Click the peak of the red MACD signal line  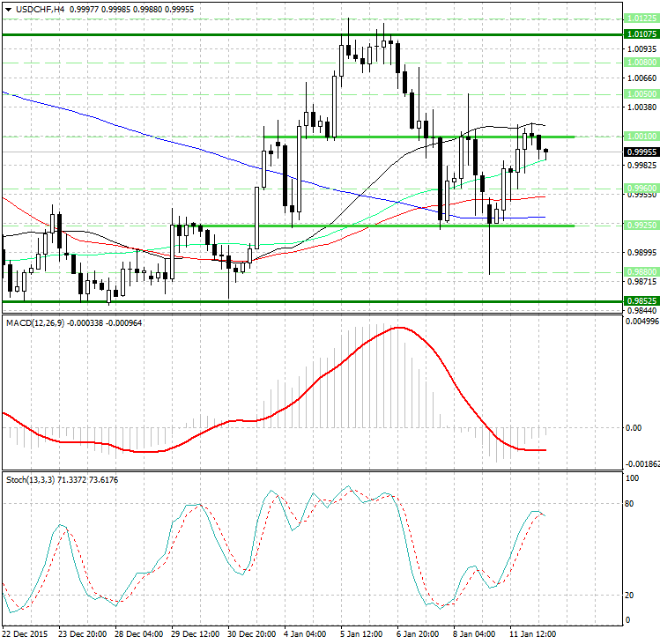(401, 328)
